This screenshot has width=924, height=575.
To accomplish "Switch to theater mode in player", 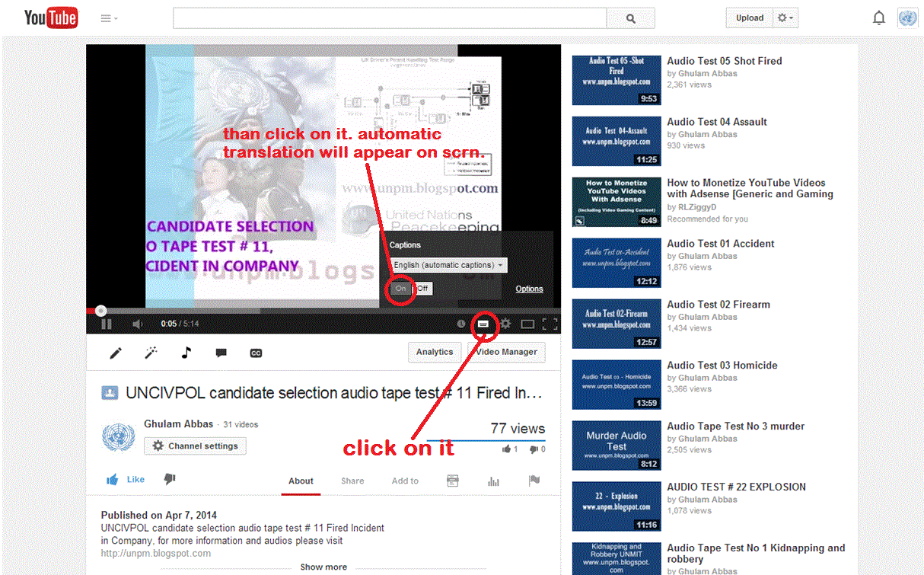I will point(527,324).
